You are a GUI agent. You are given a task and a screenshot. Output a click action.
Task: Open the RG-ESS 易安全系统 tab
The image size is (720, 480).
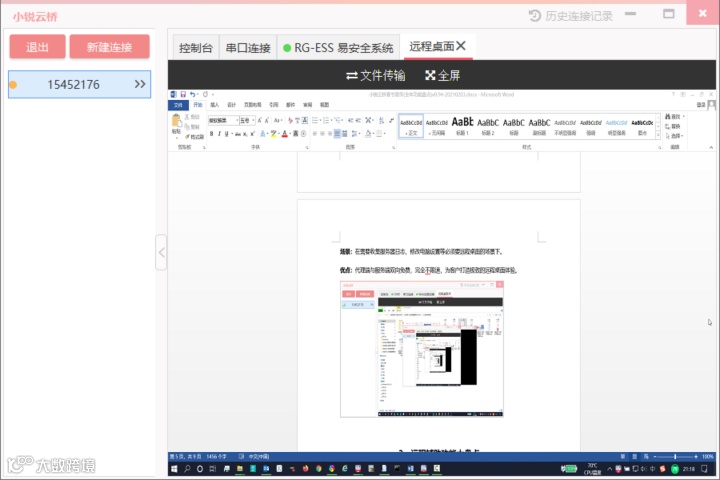click(338, 48)
